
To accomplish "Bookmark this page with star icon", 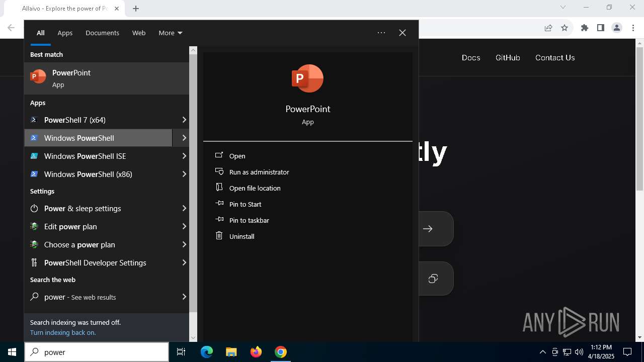I will 565,28.
